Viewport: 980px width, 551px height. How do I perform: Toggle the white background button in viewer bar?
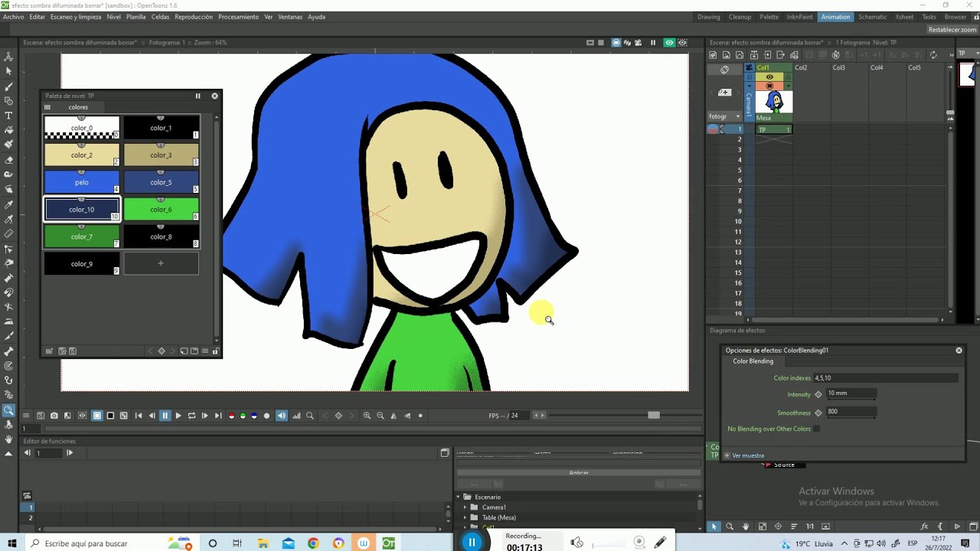(97, 416)
